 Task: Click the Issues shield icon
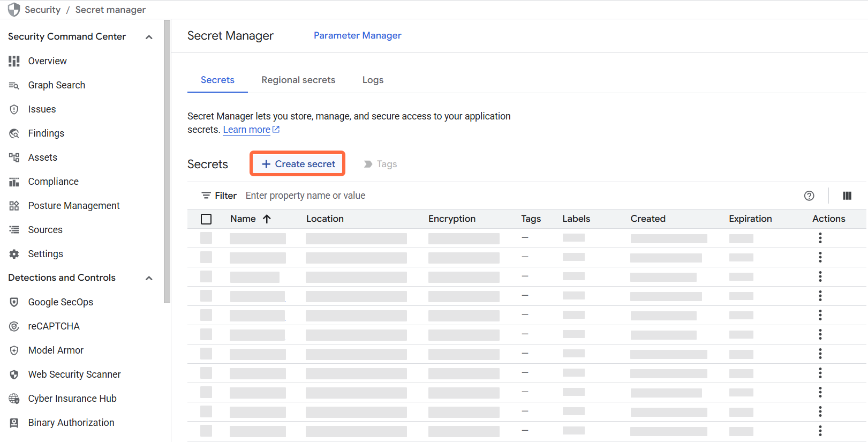(14, 109)
